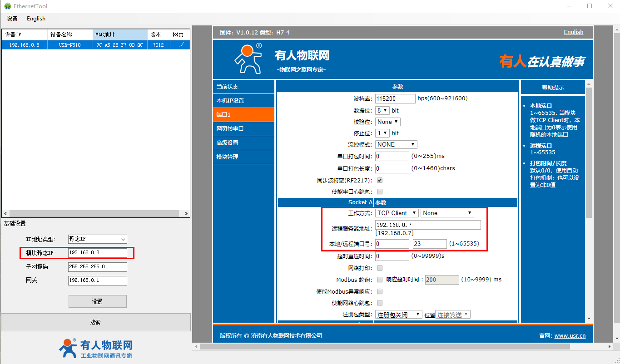Open the parity None dropdown
This screenshot has height=364, width=620.
pyautogui.click(x=388, y=122)
